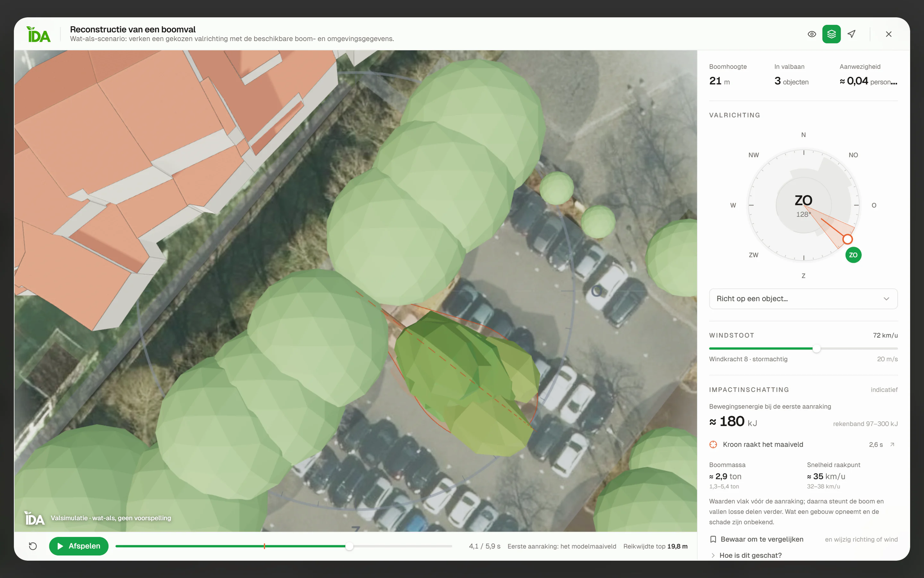Select the green ZO compass direction badge
924x578 pixels.
point(853,255)
